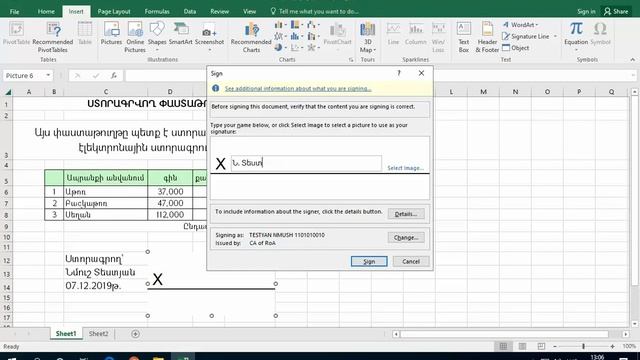640x360 pixels.
Task: Open the Screenshot tool
Action: click(x=209, y=36)
